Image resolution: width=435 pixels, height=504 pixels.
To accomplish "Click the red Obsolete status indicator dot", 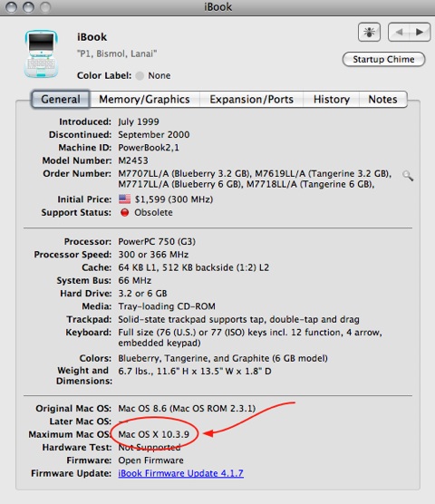I will [125, 212].
